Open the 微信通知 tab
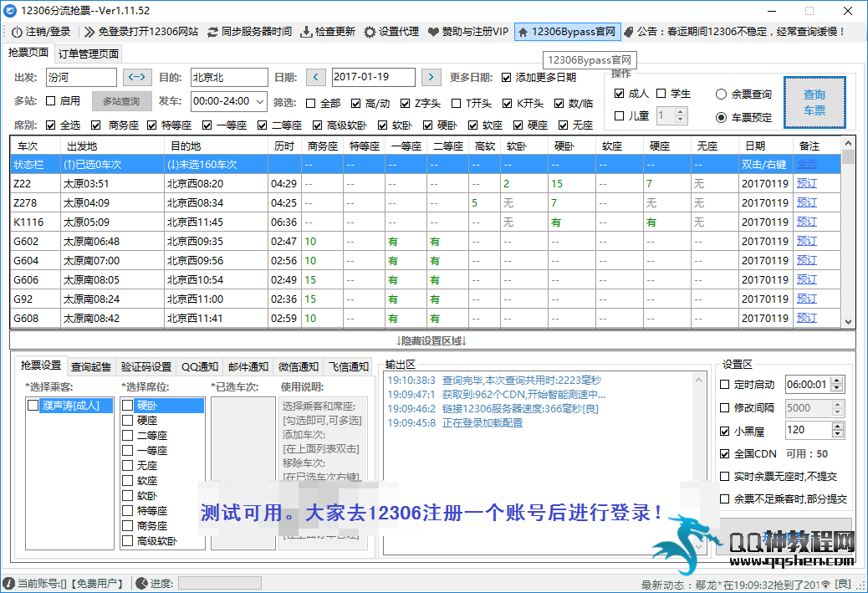Image resolution: width=868 pixels, height=593 pixels. pos(299,366)
